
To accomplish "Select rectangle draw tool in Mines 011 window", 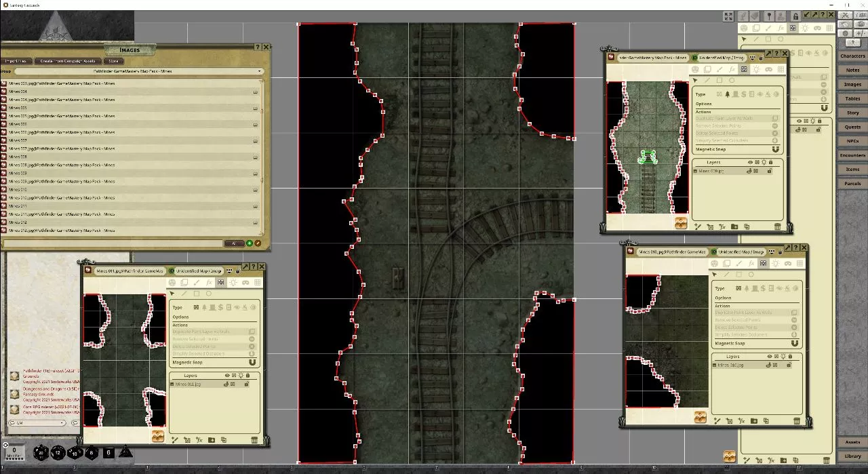I will 197,294.
